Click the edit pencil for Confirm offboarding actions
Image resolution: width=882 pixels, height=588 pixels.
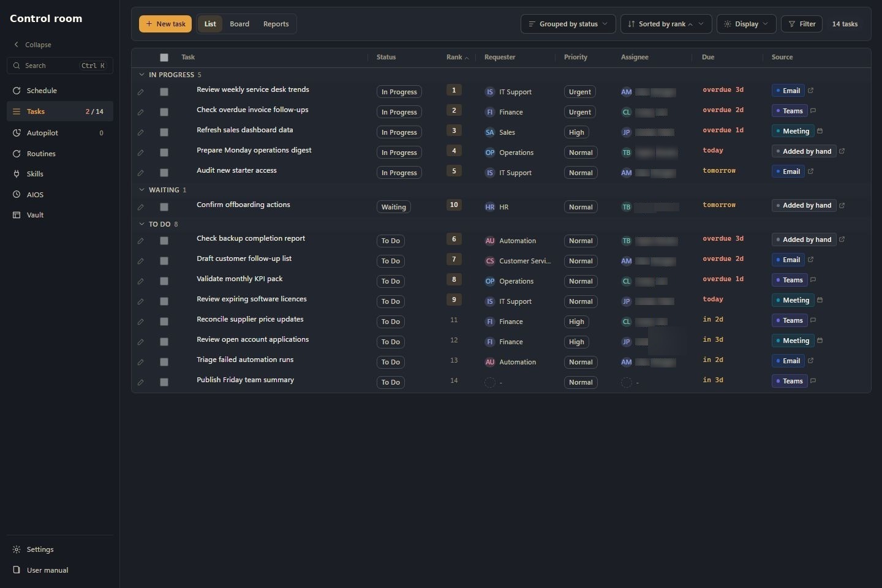(x=140, y=207)
